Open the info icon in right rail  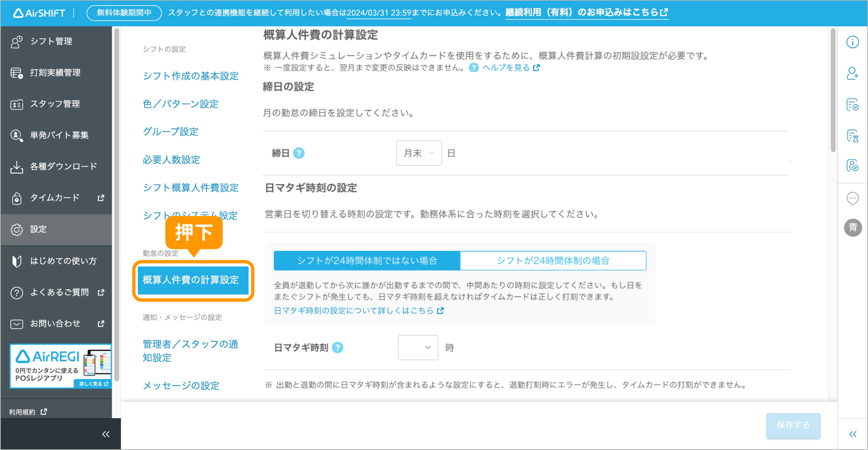(853, 42)
